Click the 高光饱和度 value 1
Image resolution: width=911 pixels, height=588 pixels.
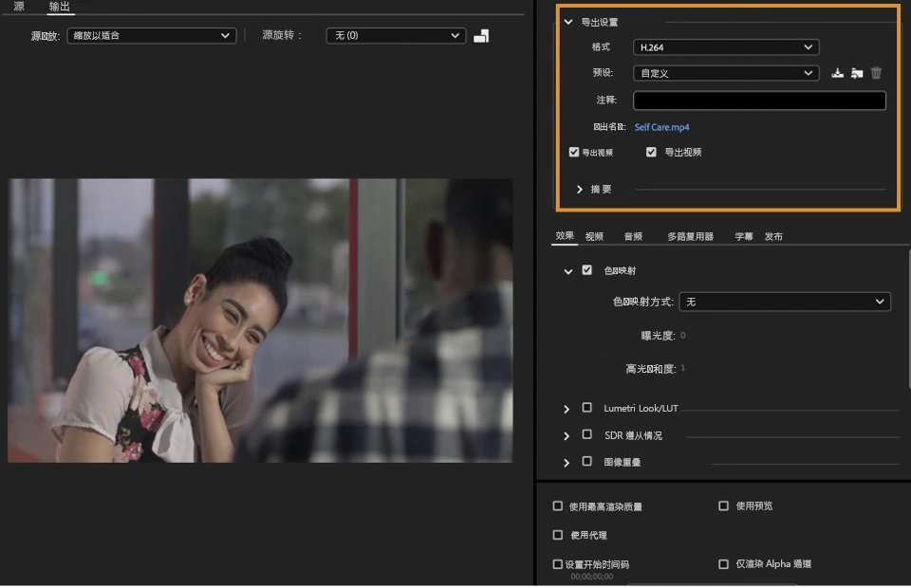coord(682,368)
